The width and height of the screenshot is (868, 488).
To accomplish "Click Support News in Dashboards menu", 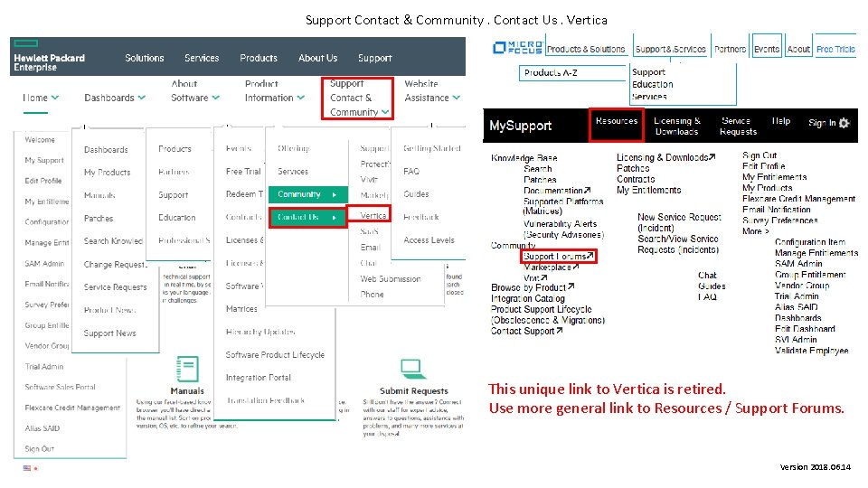I will [x=109, y=333].
